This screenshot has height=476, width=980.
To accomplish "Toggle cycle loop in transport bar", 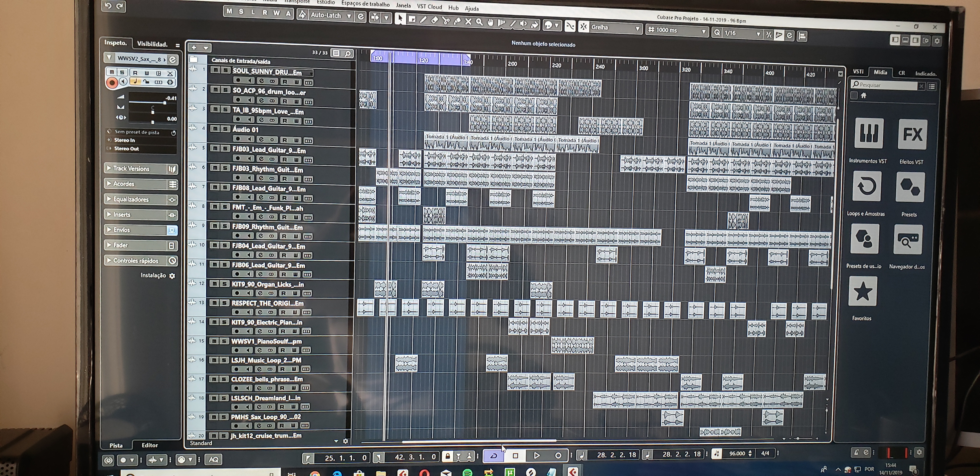I will 493,455.
